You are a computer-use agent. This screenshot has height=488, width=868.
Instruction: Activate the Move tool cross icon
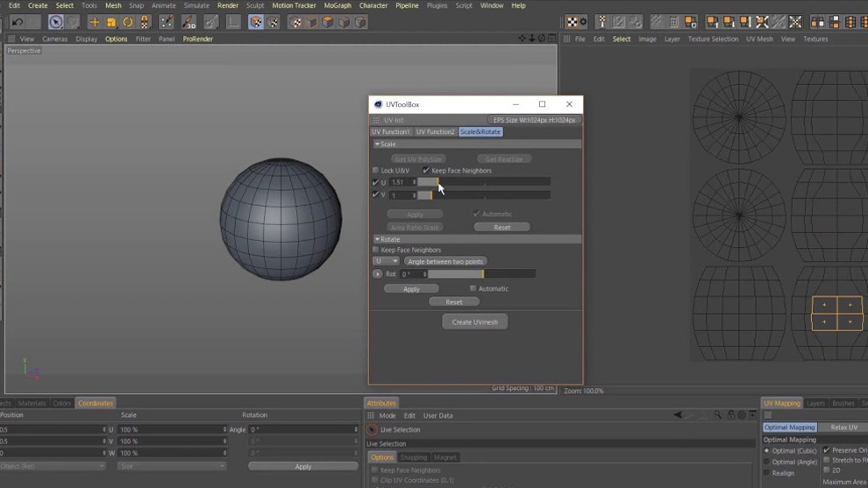(x=94, y=22)
